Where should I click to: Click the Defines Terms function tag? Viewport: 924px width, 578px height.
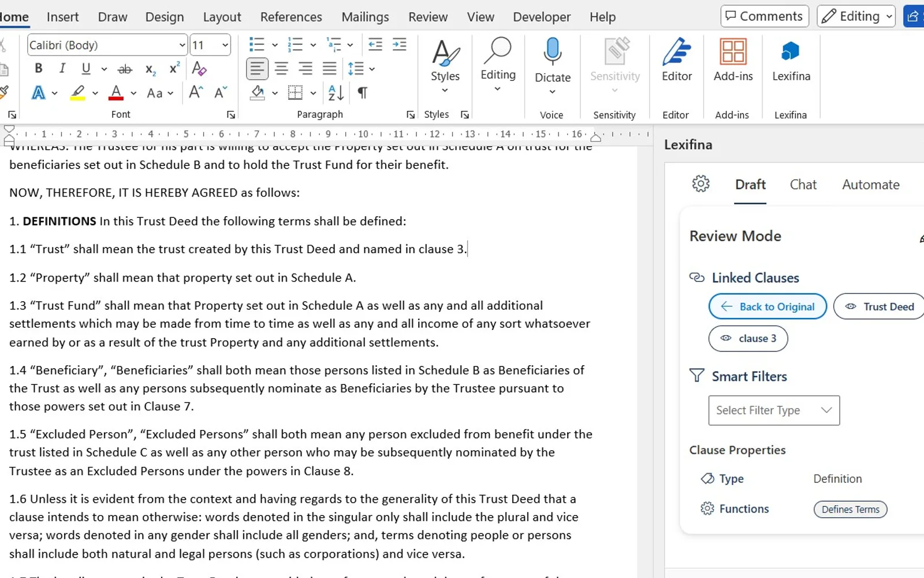[x=850, y=509]
